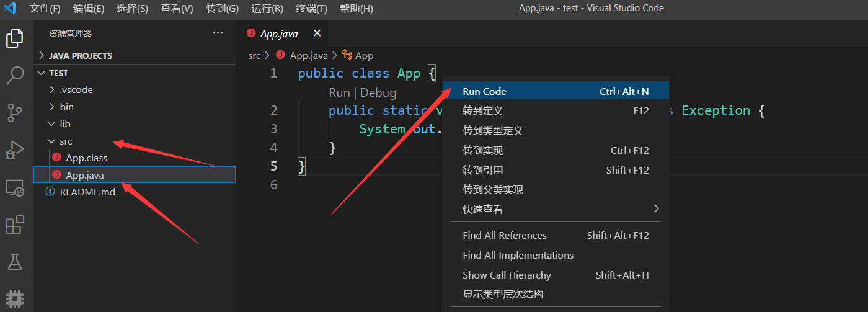868x312 pixels.
Task: Open the Extensions view icon
Action: (x=15, y=225)
